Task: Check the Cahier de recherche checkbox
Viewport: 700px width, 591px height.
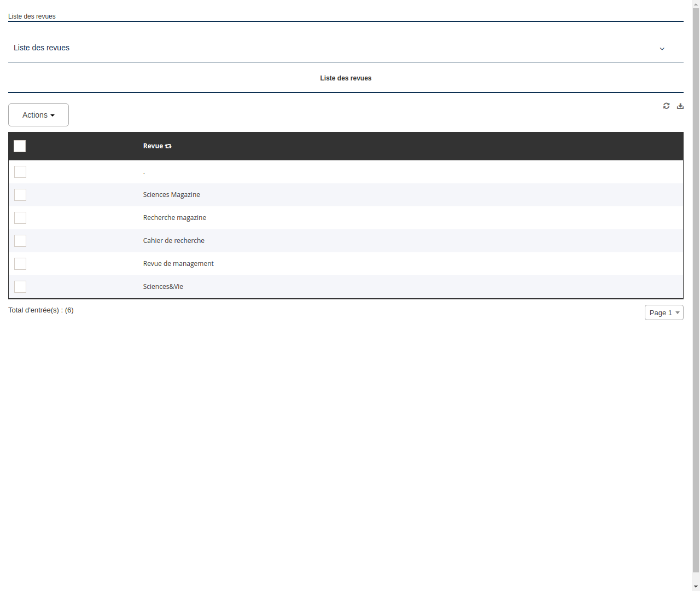Action: click(20, 240)
